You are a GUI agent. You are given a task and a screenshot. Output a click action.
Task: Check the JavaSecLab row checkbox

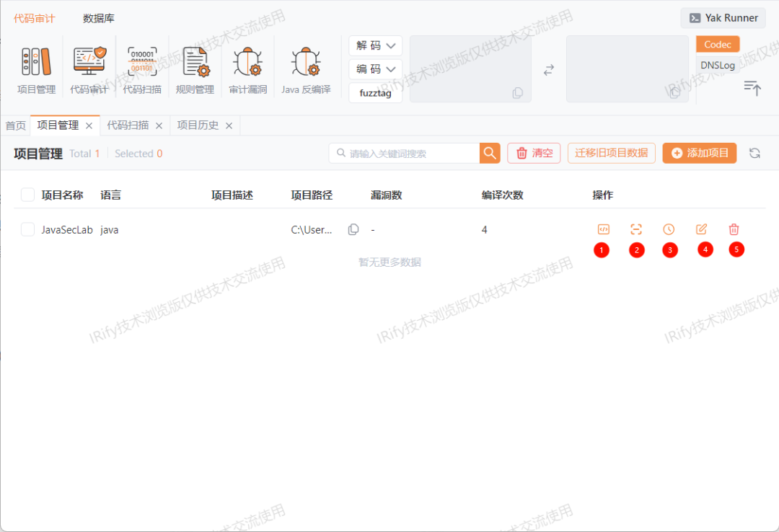click(28, 229)
